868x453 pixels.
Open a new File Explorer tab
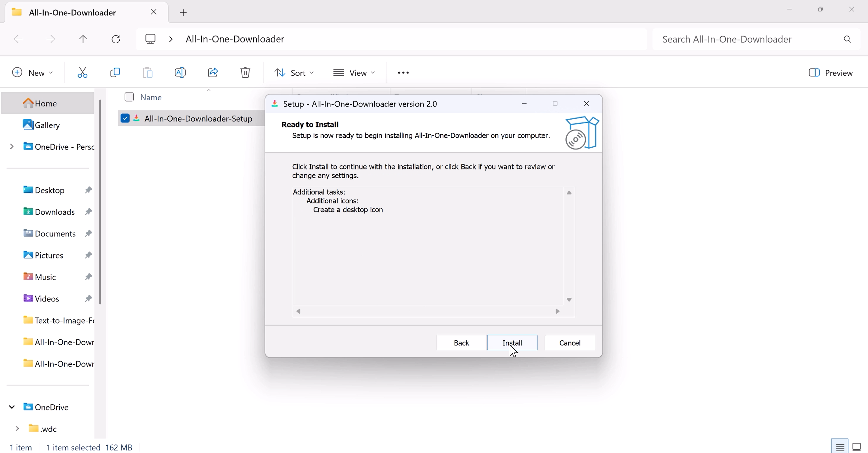183,12
